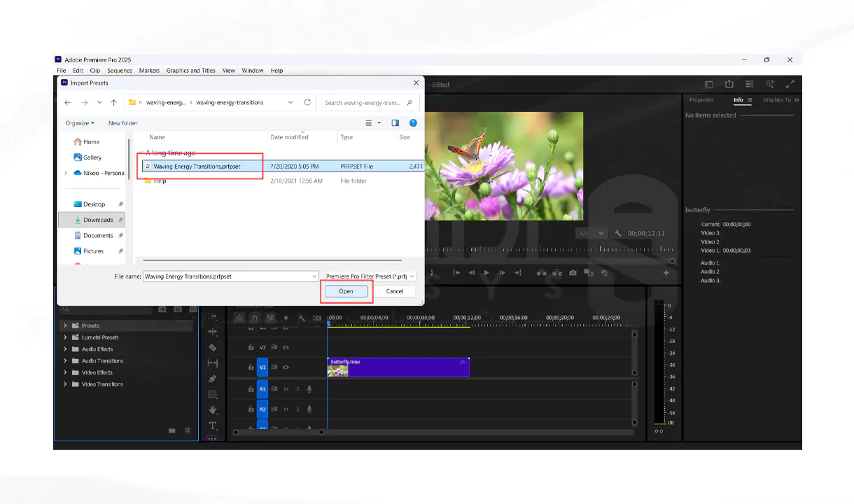854x504 pixels.
Task: Select Downloads in the dialog sidebar
Action: 92,220
